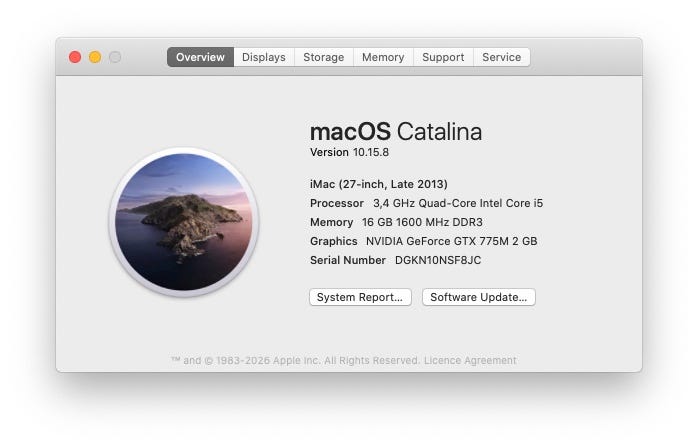This screenshot has width=698, height=446.
Task: Open the Storage tab
Action: click(324, 57)
